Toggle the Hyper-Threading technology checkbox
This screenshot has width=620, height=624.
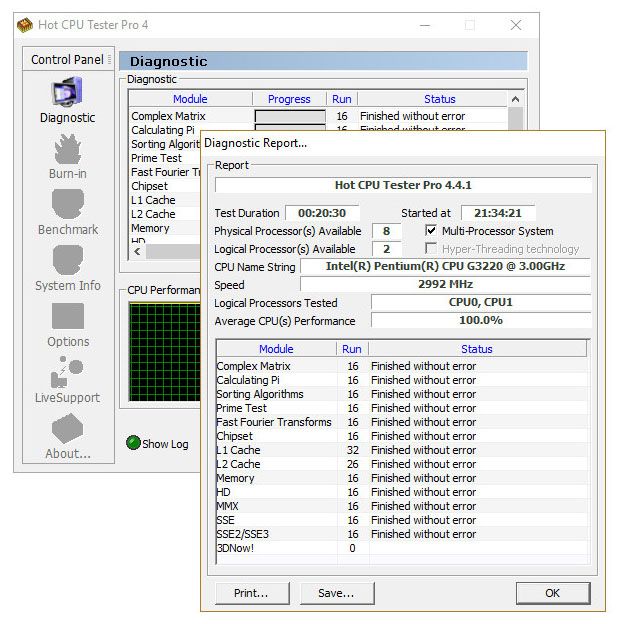[431, 248]
